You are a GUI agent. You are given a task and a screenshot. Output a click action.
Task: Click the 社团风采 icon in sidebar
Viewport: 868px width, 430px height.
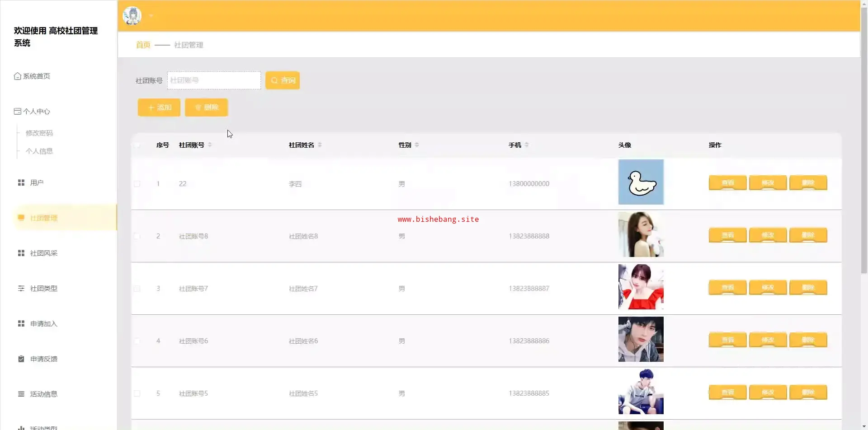tap(21, 253)
